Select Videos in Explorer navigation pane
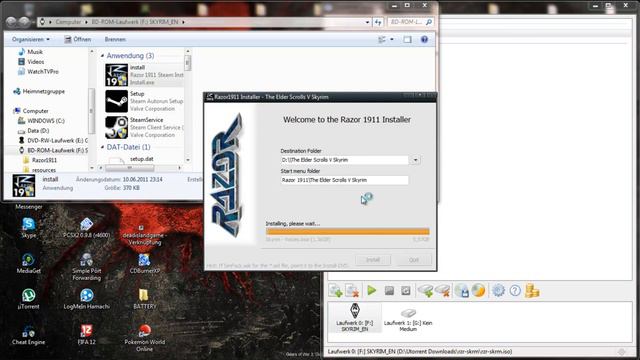This screenshot has height=360, width=640. (x=31, y=62)
